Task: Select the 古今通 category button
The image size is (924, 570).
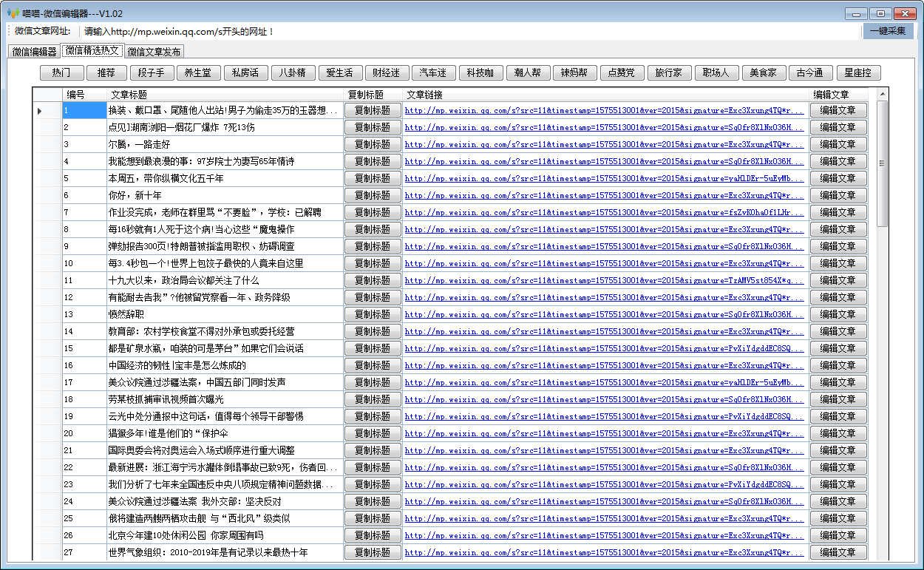Action: click(811, 72)
